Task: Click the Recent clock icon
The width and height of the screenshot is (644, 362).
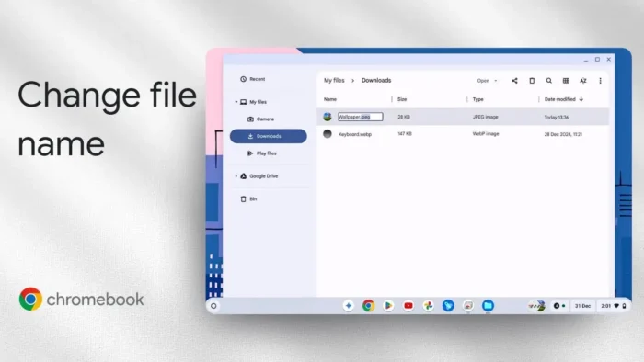Action: (x=243, y=79)
